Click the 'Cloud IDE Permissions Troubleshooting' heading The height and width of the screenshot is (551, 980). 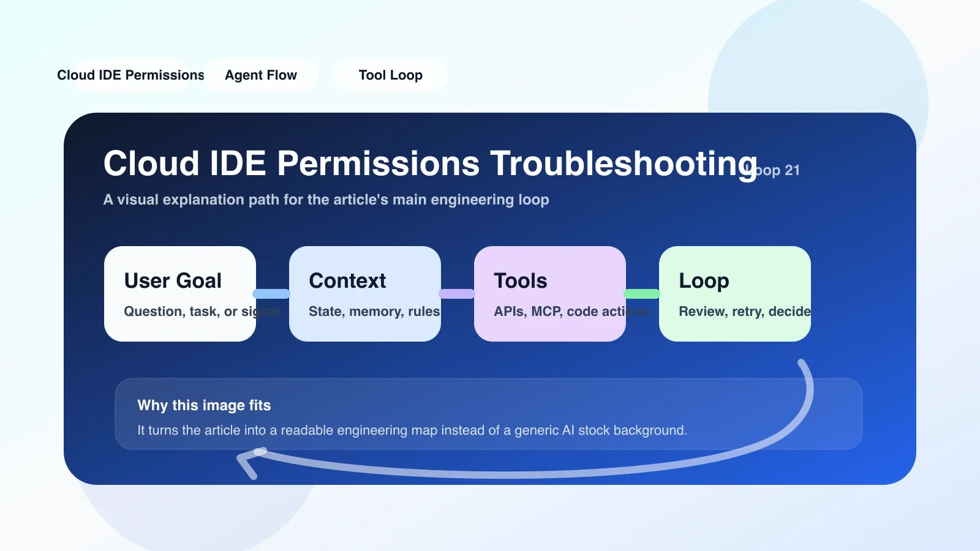point(431,163)
